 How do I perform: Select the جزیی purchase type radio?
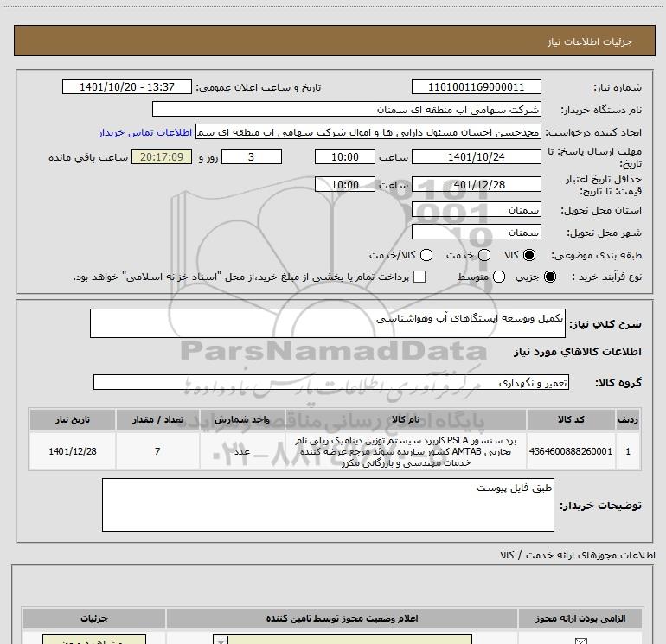coord(549,277)
